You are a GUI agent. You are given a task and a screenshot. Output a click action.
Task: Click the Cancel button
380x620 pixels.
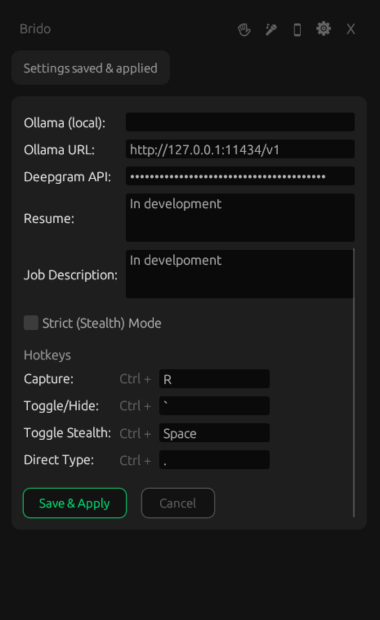pyautogui.click(x=178, y=503)
